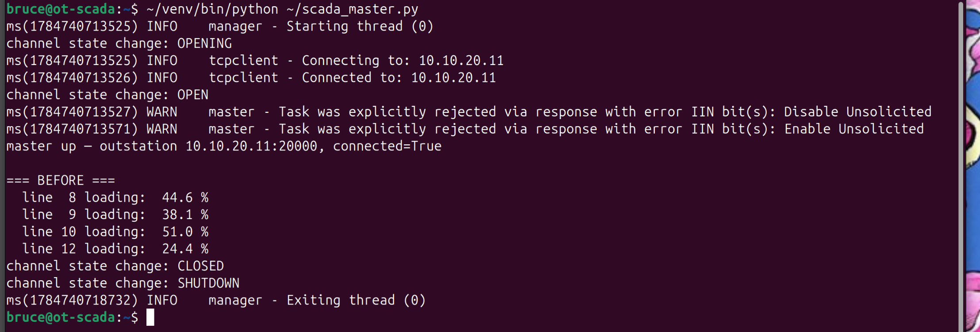Click the line 10 loading 51.0 % value

click(x=185, y=232)
